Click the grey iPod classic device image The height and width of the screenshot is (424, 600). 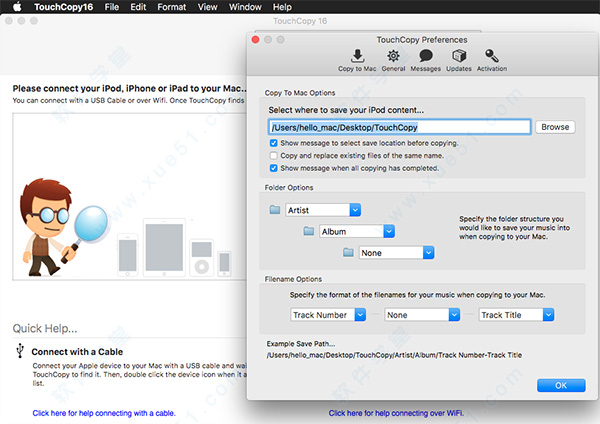(201, 258)
